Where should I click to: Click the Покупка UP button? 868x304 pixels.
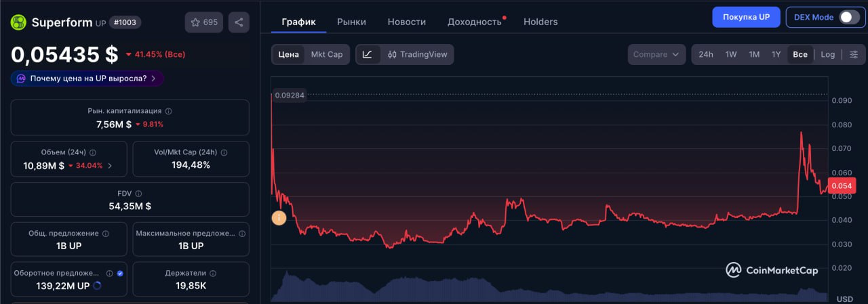tap(746, 17)
